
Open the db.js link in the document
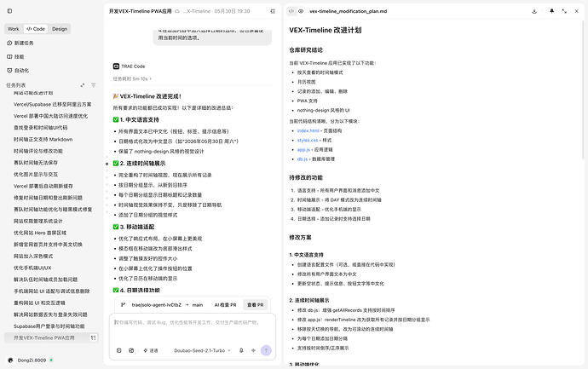click(303, 159)
